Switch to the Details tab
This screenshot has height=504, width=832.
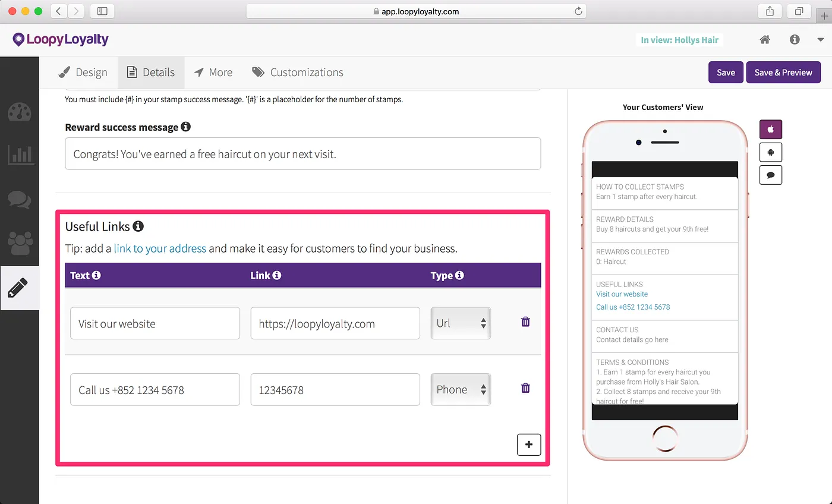[151, 73]
